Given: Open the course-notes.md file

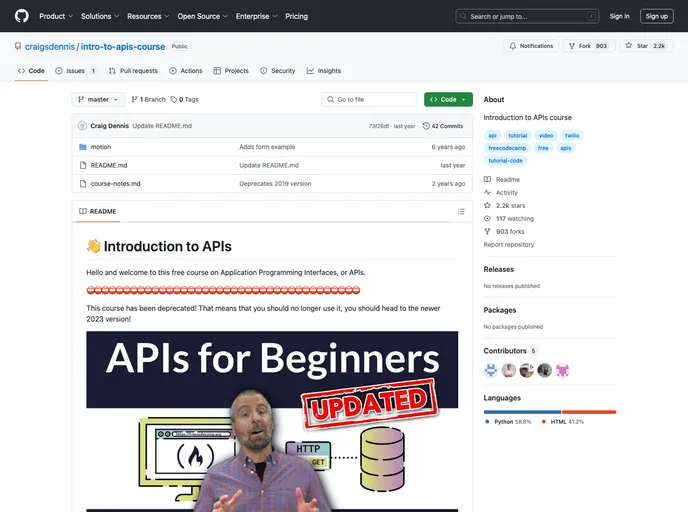Looking at the screenshot, I should coord(115,184).
